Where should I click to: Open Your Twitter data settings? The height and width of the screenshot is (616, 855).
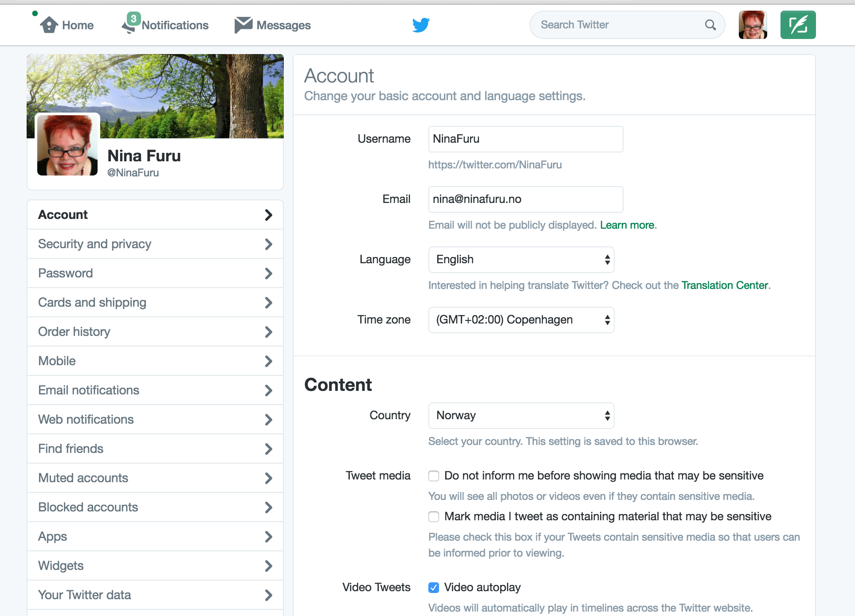155,595
